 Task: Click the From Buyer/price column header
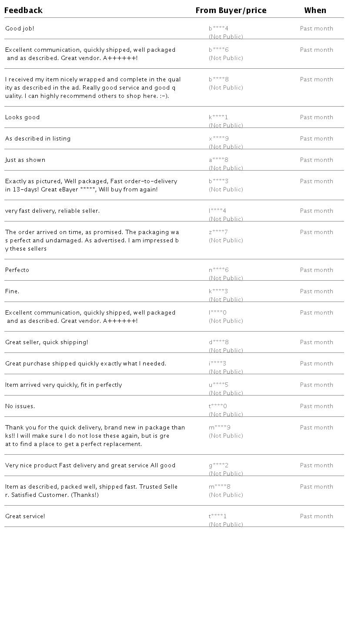pos(231,10)
